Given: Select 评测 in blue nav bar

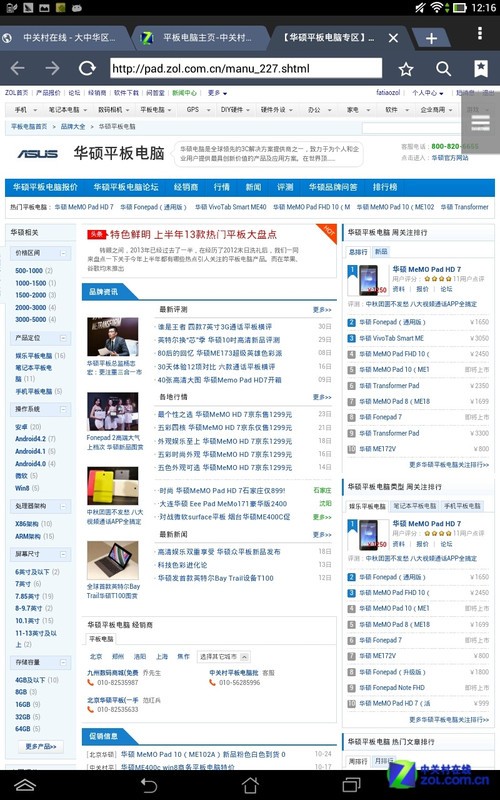Looking at the screenshot, I should (x=285, y=187).
